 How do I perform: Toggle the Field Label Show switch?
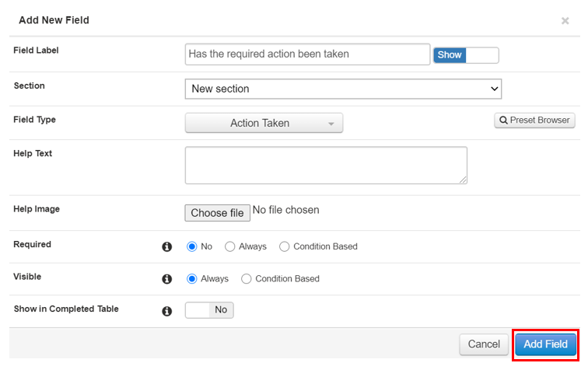pos(466,55)
